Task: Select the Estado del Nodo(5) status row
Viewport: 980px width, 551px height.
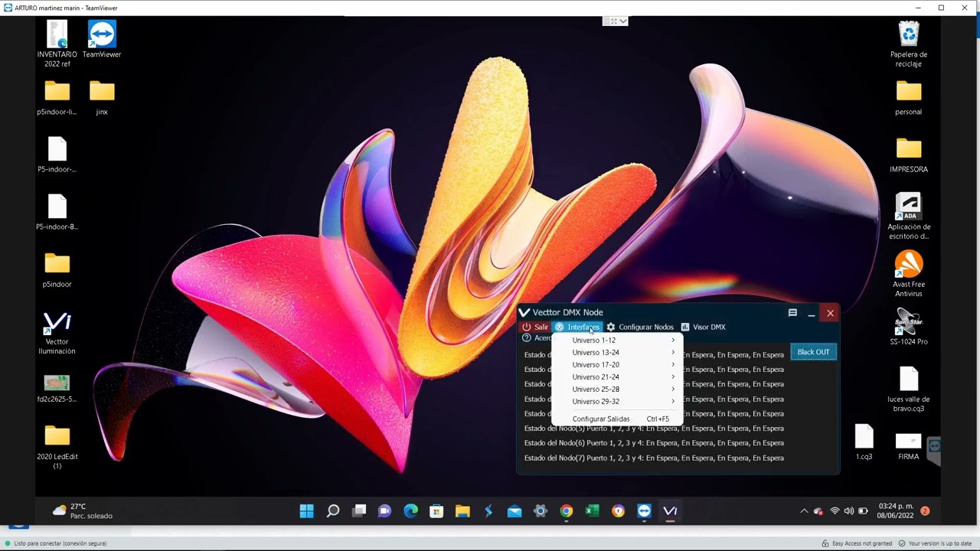Action: coord(654,428)
